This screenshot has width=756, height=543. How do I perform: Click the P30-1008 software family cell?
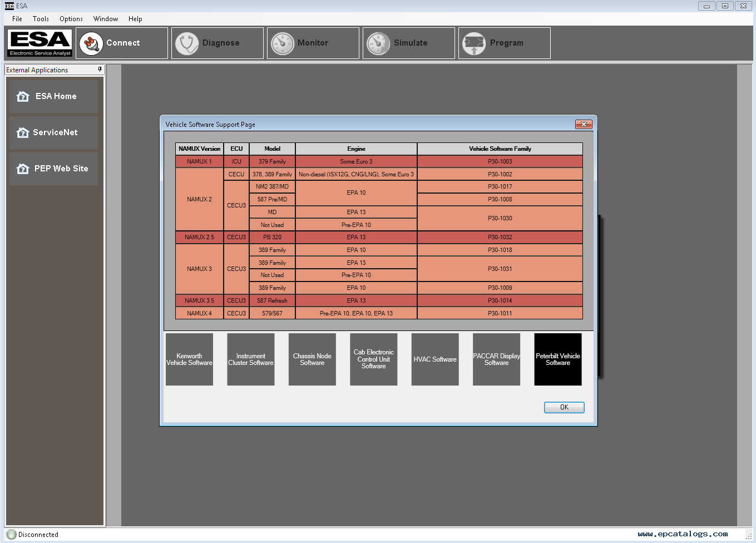click(500, 199)
